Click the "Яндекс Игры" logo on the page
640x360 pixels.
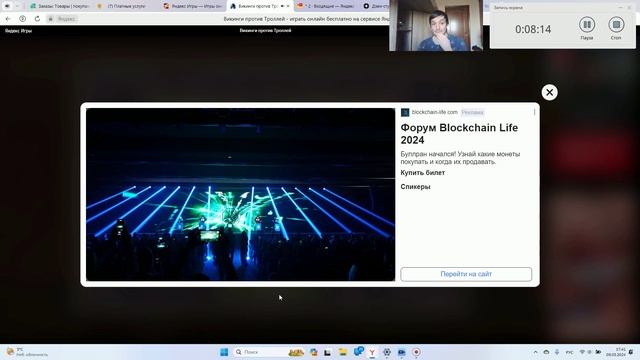pos(18,31)
